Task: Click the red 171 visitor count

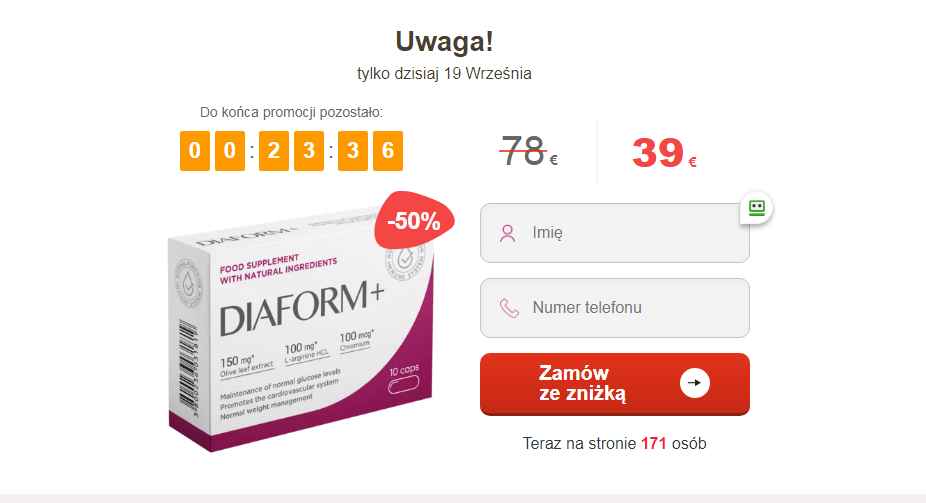Action: [x=654, y=443]
